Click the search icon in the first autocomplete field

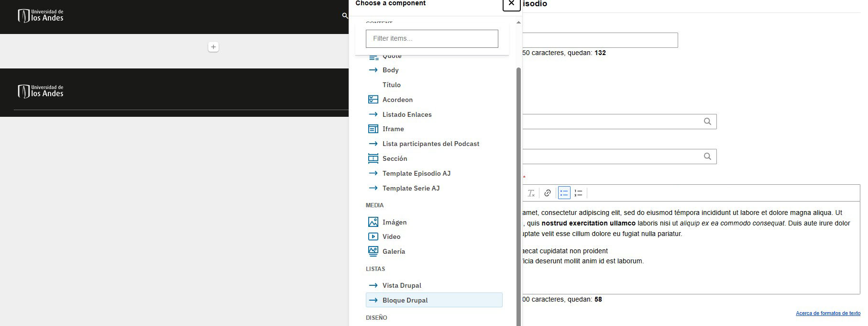707,122
